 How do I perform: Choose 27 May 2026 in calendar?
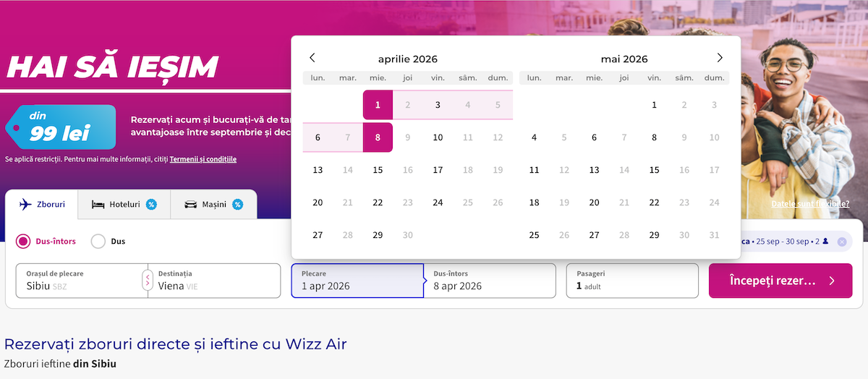point(594,235)
